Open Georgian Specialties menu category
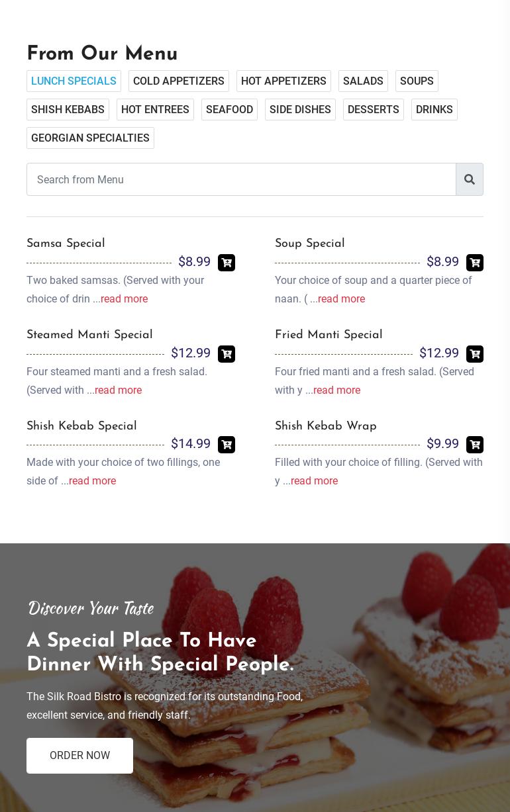The height and width of the screenshot is (812, 510). click(x=90, y=138)
